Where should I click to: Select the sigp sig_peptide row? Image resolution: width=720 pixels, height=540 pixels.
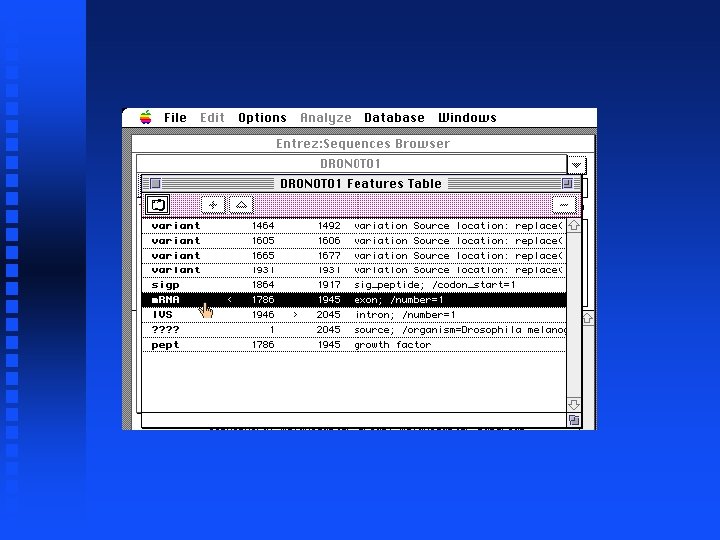point(354,285)
